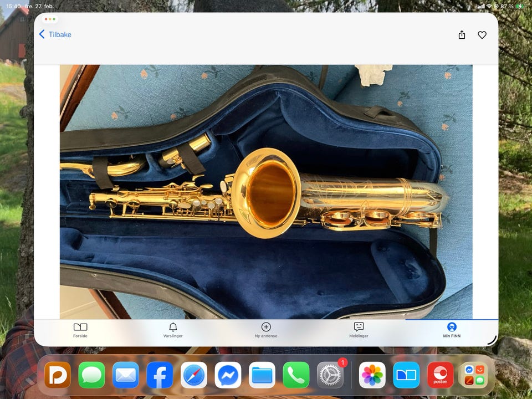This screenshot has width=532, height=399.
Task: Open Photos app in the dock
Action: [x=372, y=375]
